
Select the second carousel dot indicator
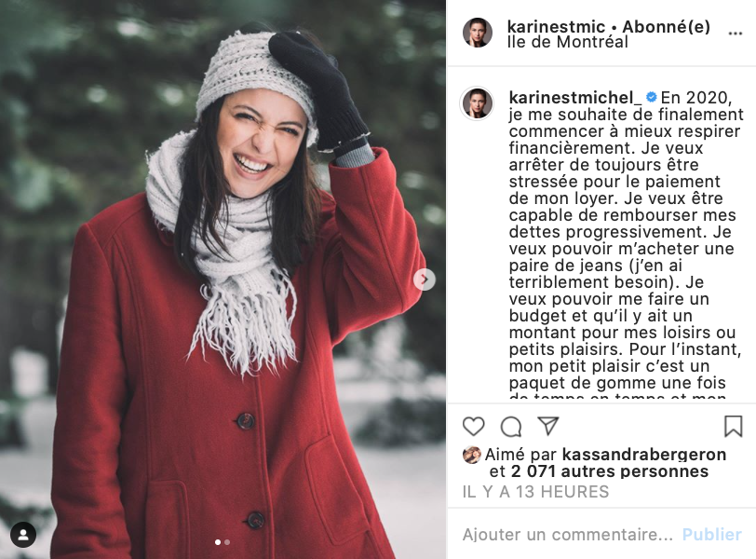227,542
